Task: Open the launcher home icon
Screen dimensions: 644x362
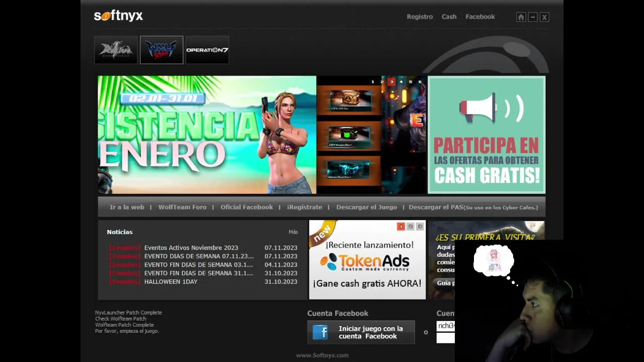Action: click(x=521, y=17)
